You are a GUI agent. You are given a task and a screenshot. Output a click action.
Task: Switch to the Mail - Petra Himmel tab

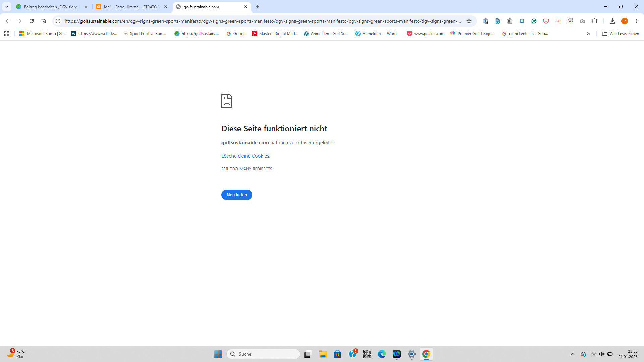pos(131,7)
